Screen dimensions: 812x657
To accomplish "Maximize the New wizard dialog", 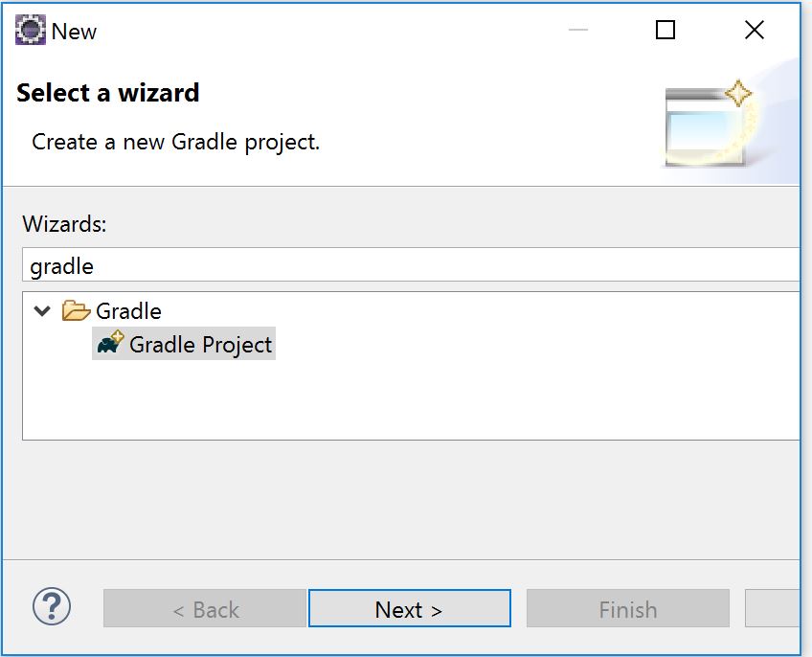I will (x=665, y=31).
